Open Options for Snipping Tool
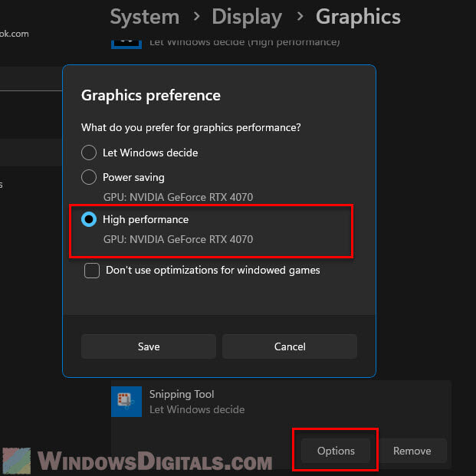 (x=336, y=451)
